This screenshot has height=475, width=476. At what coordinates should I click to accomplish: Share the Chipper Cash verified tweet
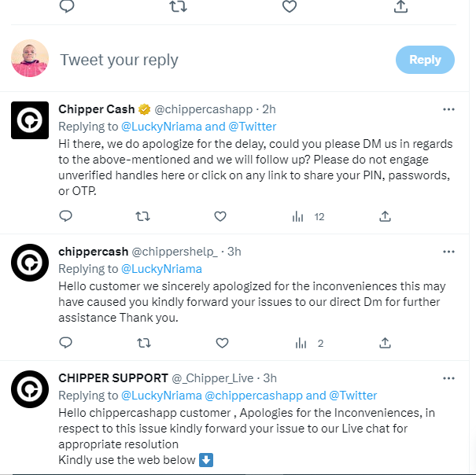pyautogui.click(x=386, y=216)
